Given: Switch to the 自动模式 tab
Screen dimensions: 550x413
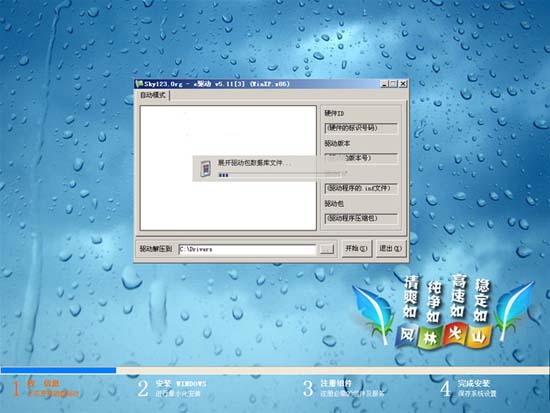Looking at the screenshot, I should 153,95.
